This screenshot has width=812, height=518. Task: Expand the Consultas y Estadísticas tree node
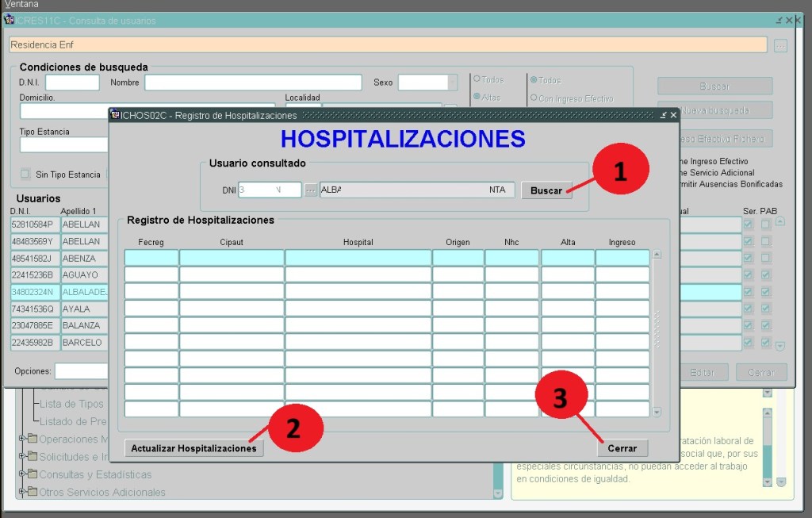(21, 474)
